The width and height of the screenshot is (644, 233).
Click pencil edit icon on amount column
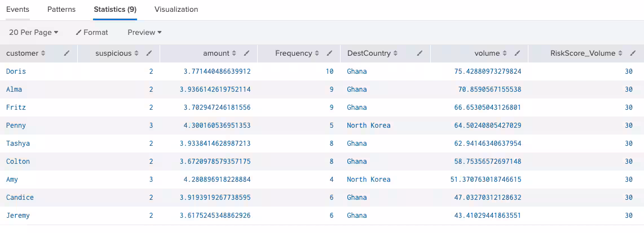coord(246,53)
